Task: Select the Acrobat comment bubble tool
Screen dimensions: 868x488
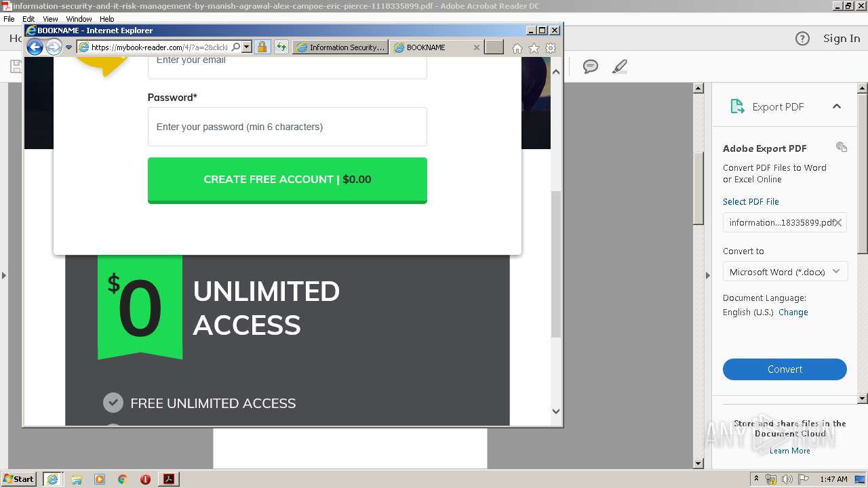Action: [x=591, y=66]
